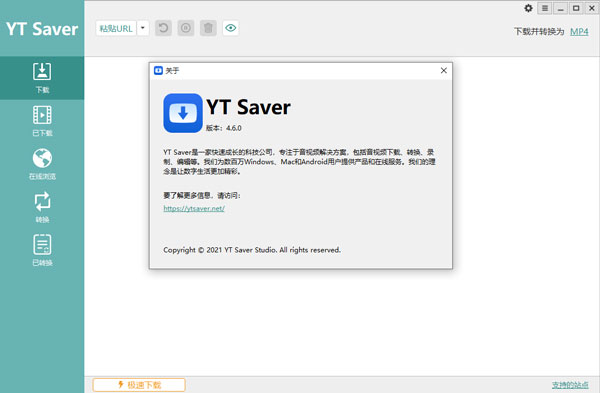Click the large YT Saver heading in dialog
Viewport: 600px width, 393px height.
pyautogui.click(x=248, y=107)
